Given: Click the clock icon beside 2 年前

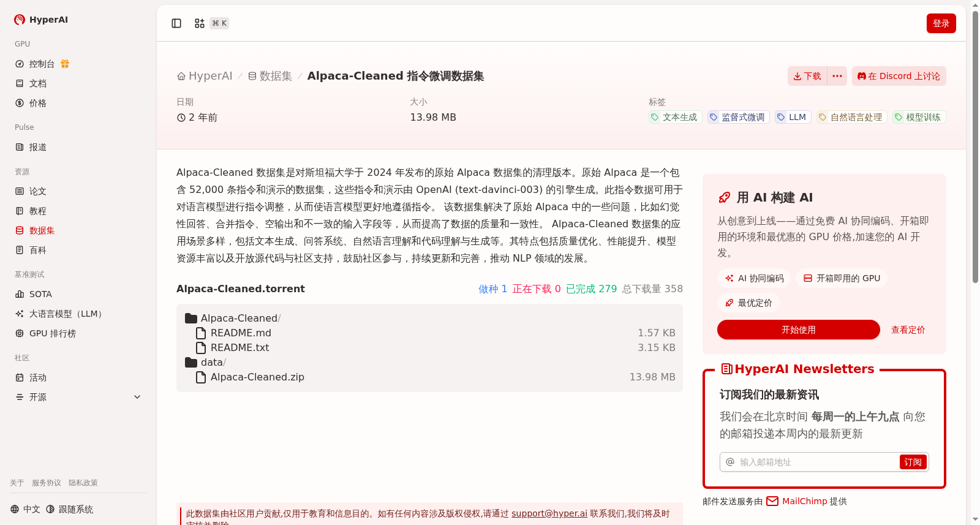Looking at the screenshot, I should point(181,118).
